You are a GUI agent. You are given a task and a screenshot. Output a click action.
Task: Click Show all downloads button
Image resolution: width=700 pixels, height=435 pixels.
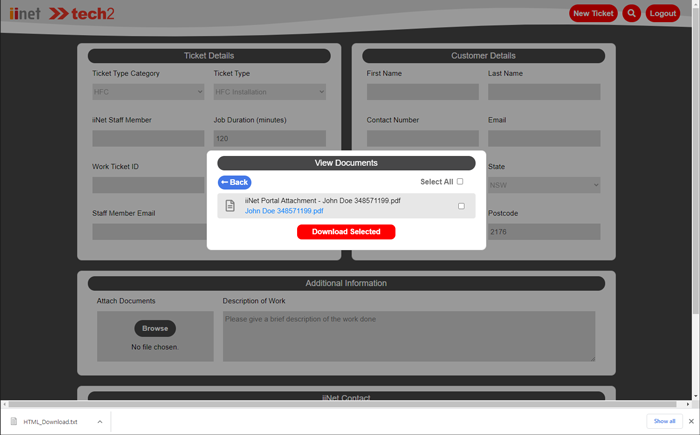664,421
